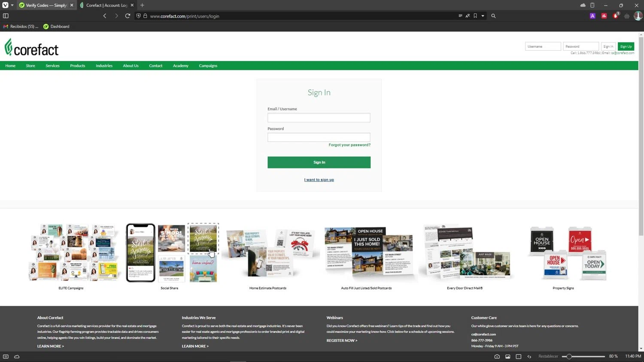644x362 pixels.
Task: Open the Products menu
Action: [78, 66]
